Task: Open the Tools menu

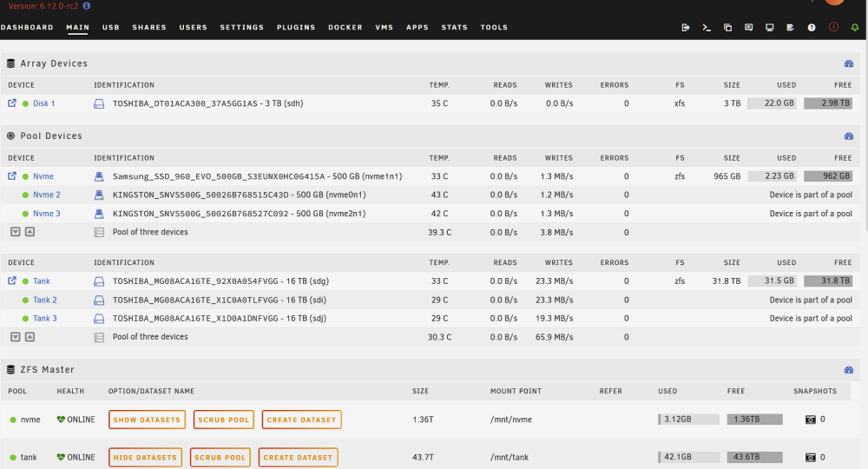Action: click(494, 27)
